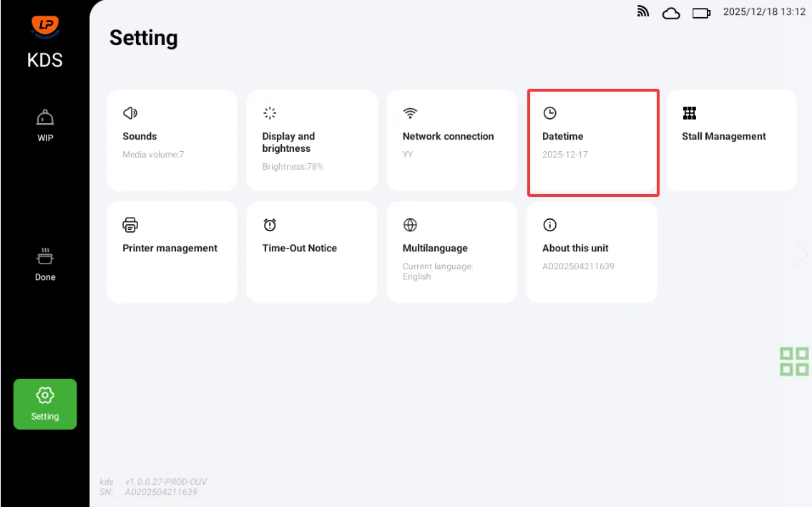Screen dimensions: 812x507
Task: Open the Done orders view
Action: coord(45,264)
